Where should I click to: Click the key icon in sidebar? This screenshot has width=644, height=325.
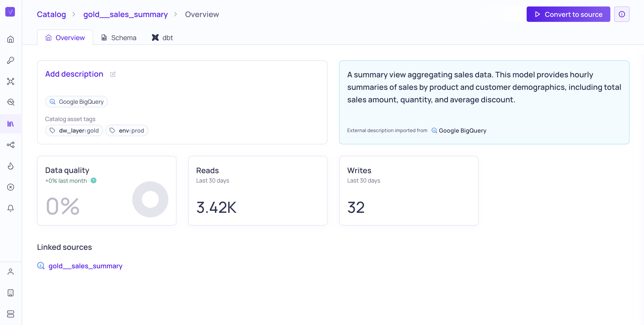tap(11, 60)
